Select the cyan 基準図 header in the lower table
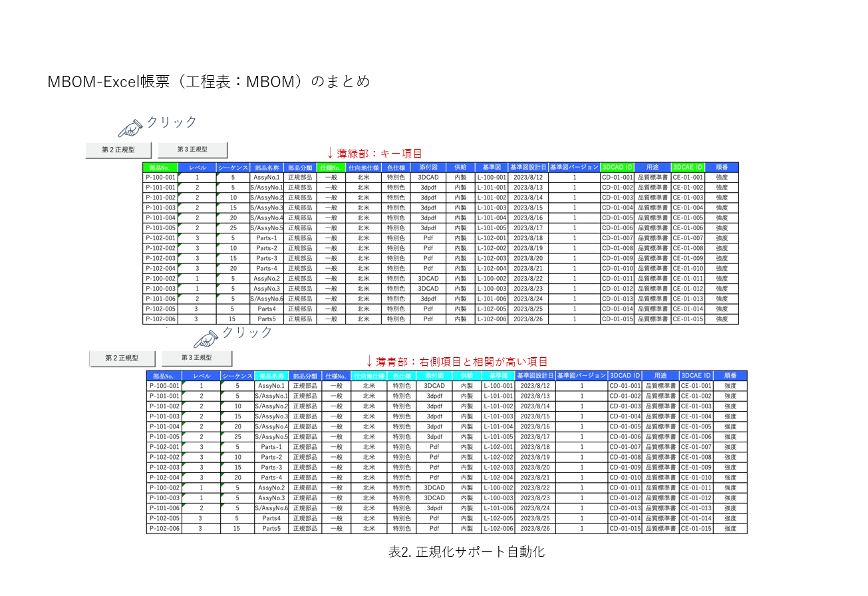 coord(498,376)
